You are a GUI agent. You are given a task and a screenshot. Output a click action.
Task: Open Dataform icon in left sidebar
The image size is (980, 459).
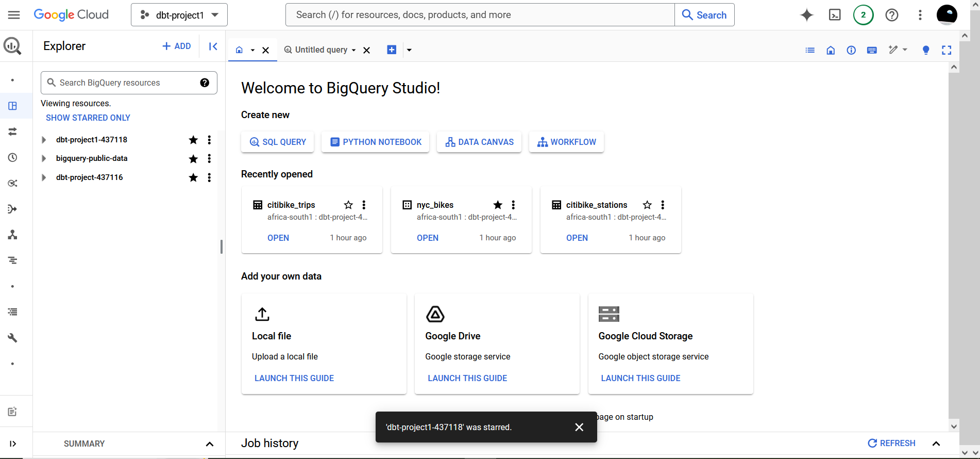coord(12,209)
